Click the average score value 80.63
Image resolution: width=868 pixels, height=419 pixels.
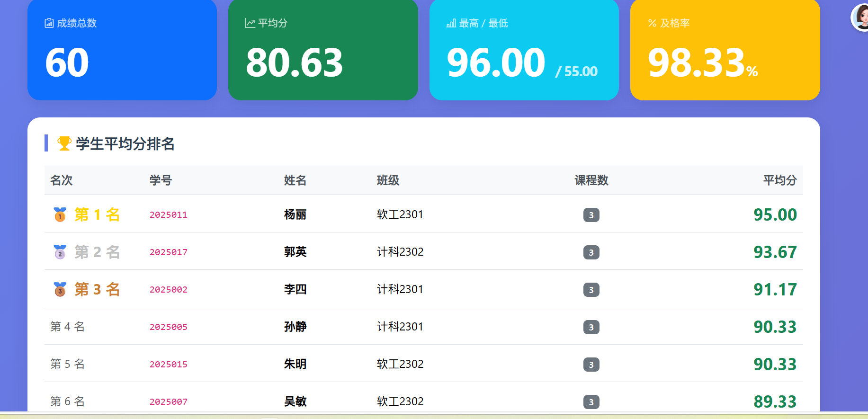[x=295, y=62]
